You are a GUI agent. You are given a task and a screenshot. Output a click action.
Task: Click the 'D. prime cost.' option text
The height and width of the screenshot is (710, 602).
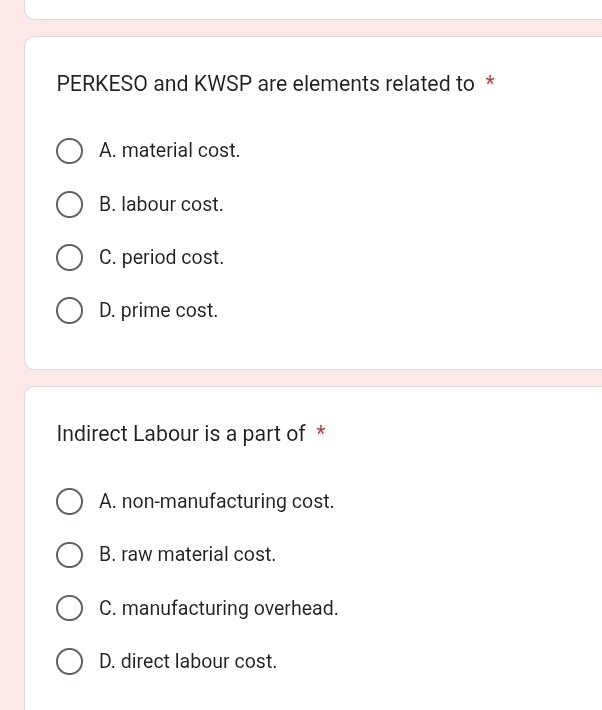click(159, 311)
